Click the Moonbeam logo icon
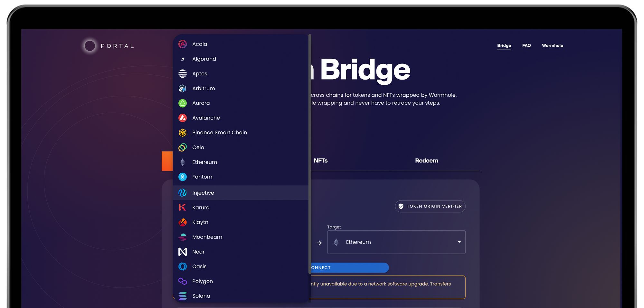644x308 pixels. (183, 237)
